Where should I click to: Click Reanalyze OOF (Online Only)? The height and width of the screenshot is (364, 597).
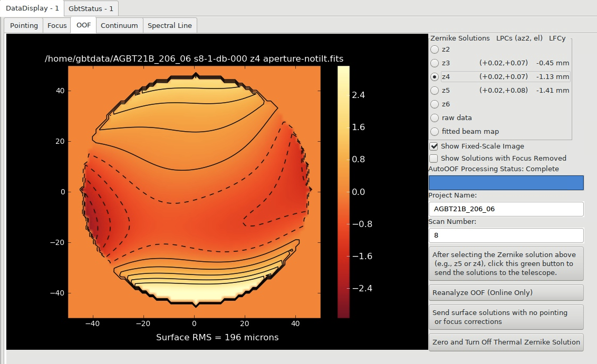tap(506, 292)
